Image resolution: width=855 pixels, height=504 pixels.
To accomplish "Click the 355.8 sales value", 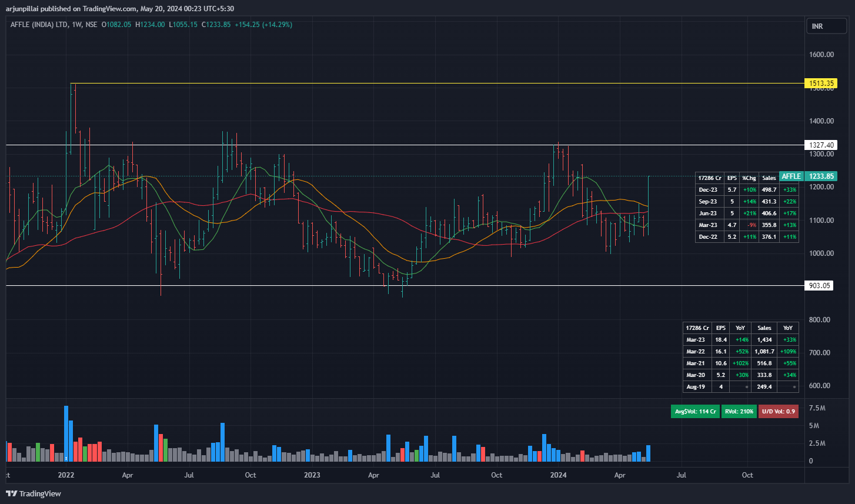I will coord(769,225).
